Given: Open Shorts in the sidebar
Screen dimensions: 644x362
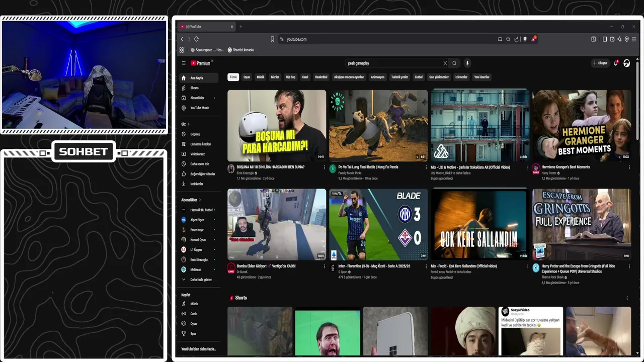Looking at the screenshot, I should coord(199,88).
